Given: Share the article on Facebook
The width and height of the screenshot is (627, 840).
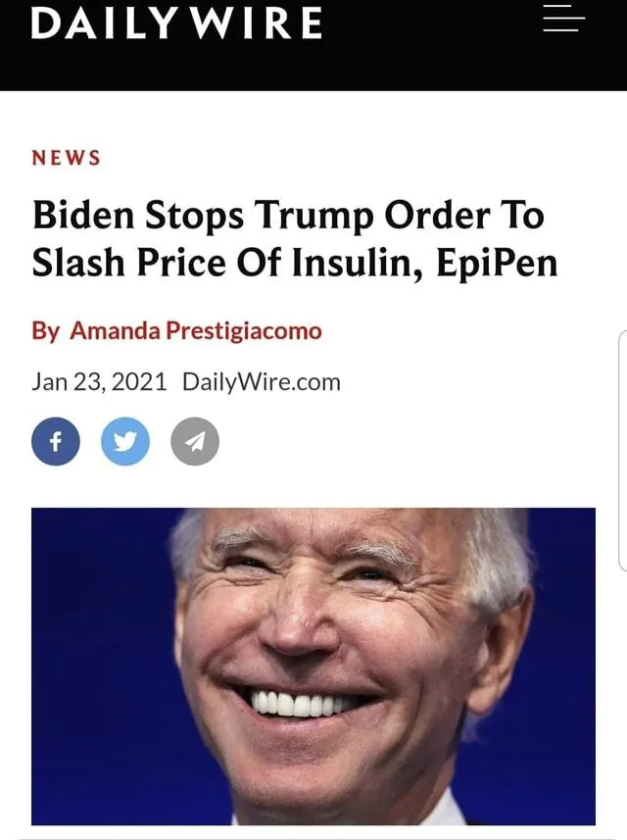Looking at the screenshot, I should (56, 441).
